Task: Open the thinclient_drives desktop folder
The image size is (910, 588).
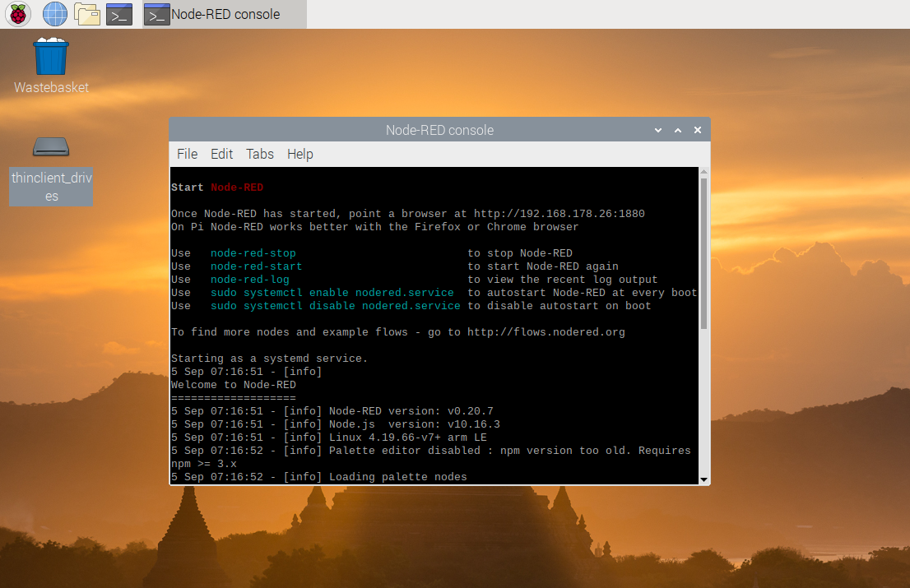Action: (x=51, y=146)
